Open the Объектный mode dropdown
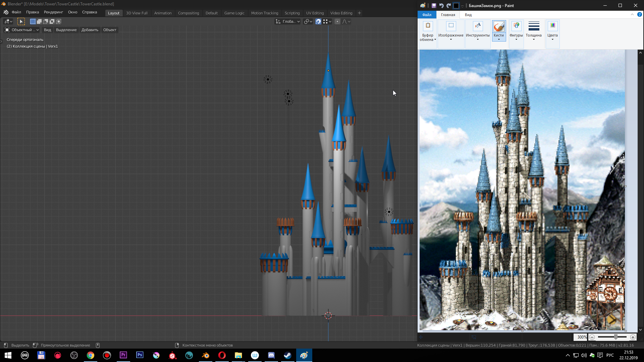The width and height of the screenshot is (644, 362). click(22, 30)
